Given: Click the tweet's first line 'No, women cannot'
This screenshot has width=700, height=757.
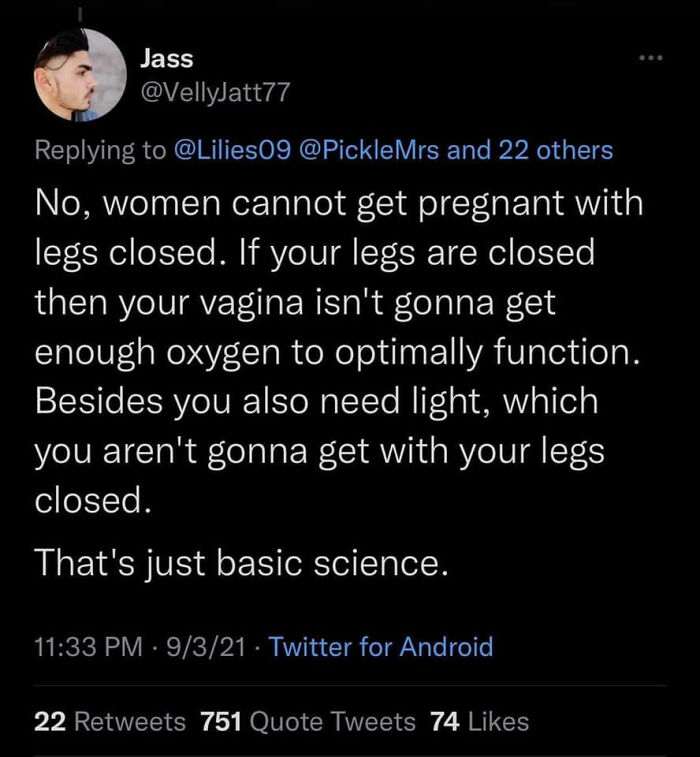Looking at the screenshot, I should pos(191,203).
